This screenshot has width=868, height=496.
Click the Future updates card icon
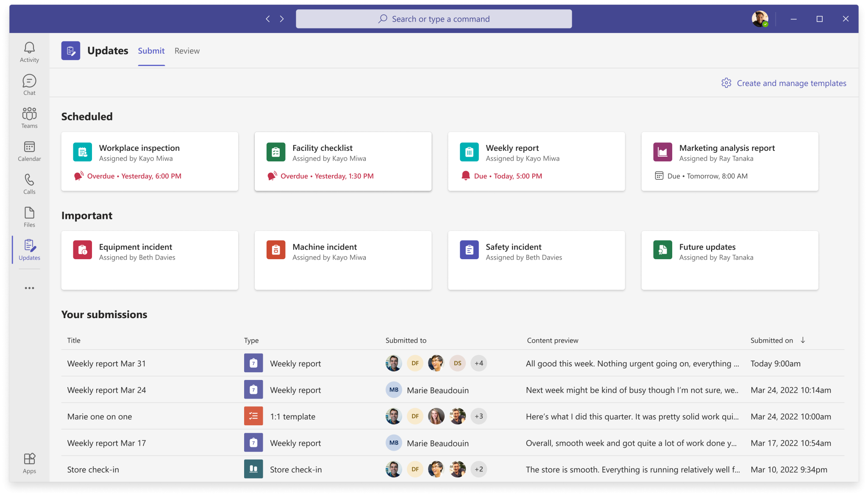(x=662, y=250)
